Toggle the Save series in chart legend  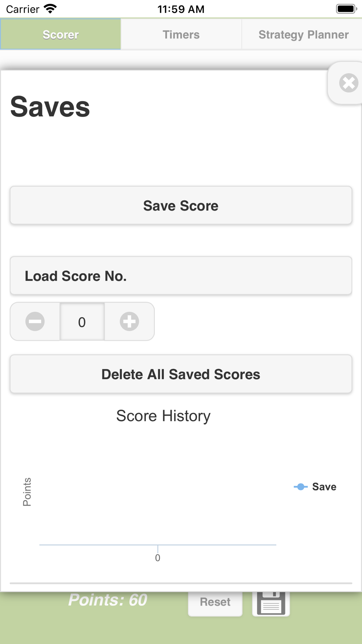[315, 486]
